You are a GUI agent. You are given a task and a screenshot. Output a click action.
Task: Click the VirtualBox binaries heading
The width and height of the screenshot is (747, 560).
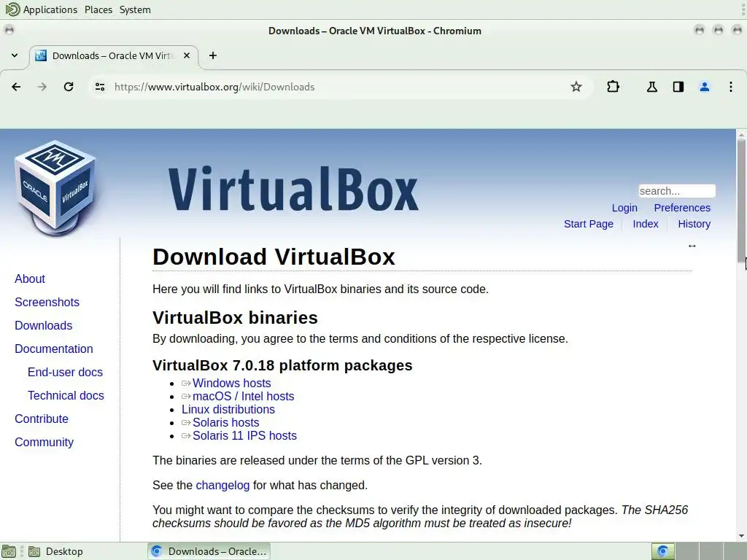[x=235, y=318]
